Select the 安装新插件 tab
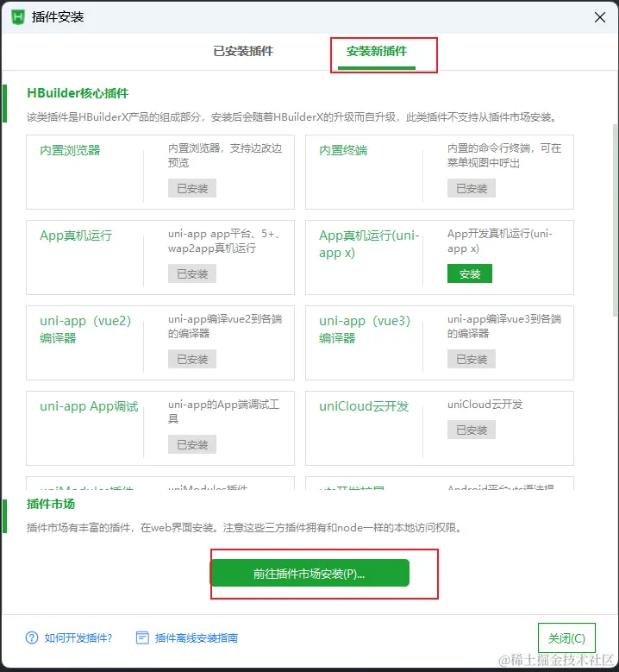This screenshot has height=672, width=619. [x=377, y=52]
